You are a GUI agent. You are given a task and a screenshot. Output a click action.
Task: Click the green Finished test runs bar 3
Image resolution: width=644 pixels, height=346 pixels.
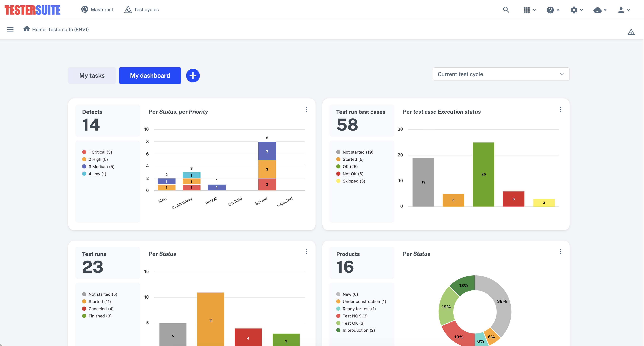coord(286,340)
